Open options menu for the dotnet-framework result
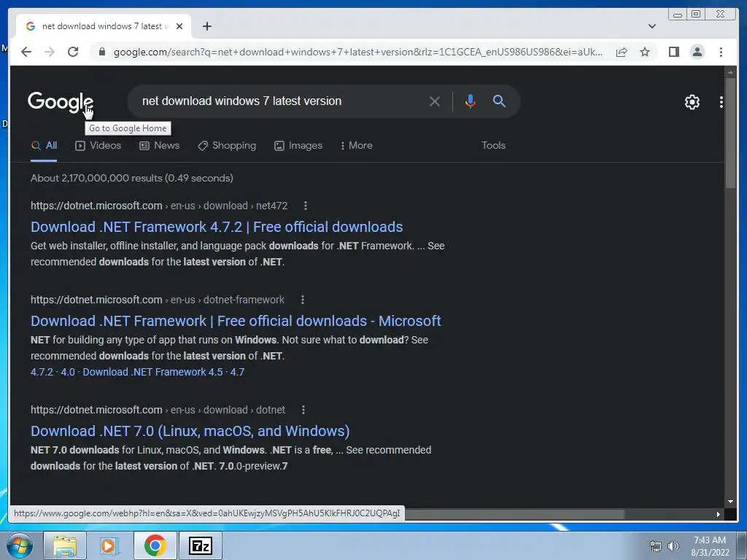 (303, 300)
